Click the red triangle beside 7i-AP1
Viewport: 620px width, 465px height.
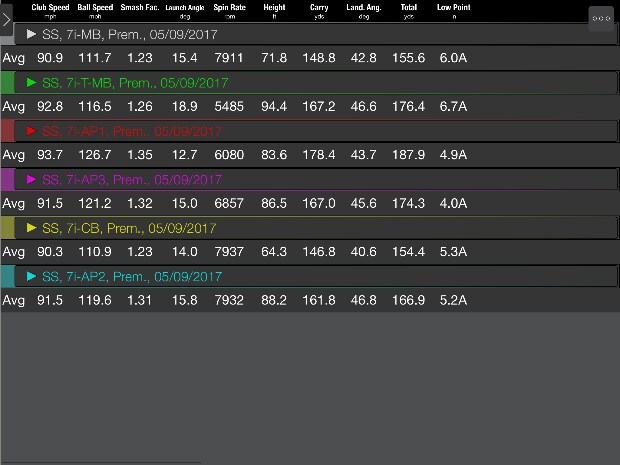32,131
